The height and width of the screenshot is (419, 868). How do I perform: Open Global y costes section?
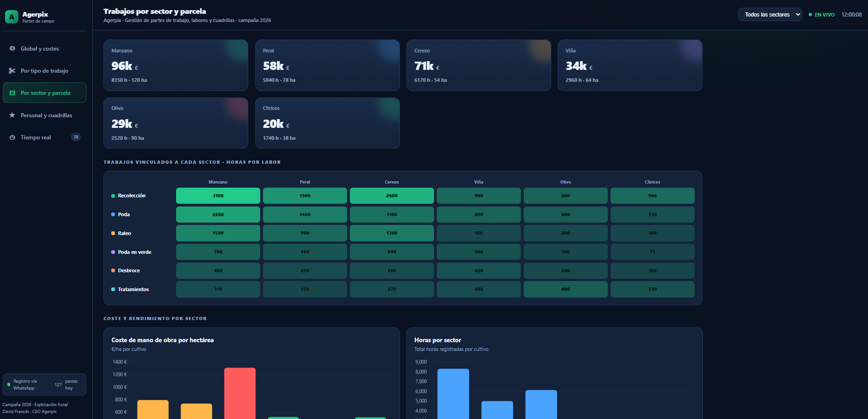click(45, 48)
